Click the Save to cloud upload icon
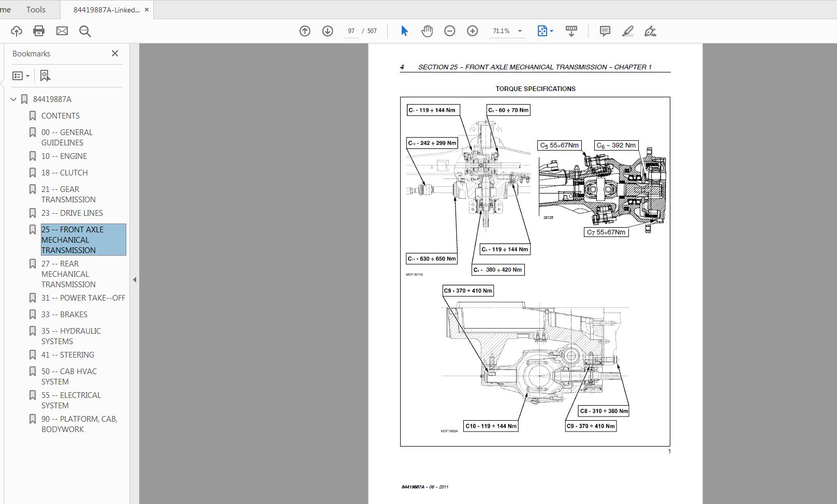The image size is (837, 504). [16, 31]
